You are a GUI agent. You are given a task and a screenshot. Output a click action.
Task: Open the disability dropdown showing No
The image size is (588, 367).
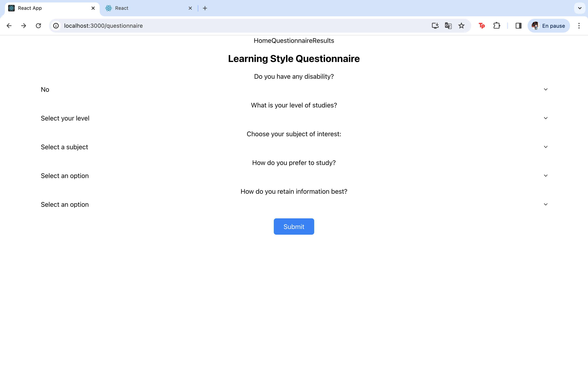pyautogui.click(x=294, y=90)
